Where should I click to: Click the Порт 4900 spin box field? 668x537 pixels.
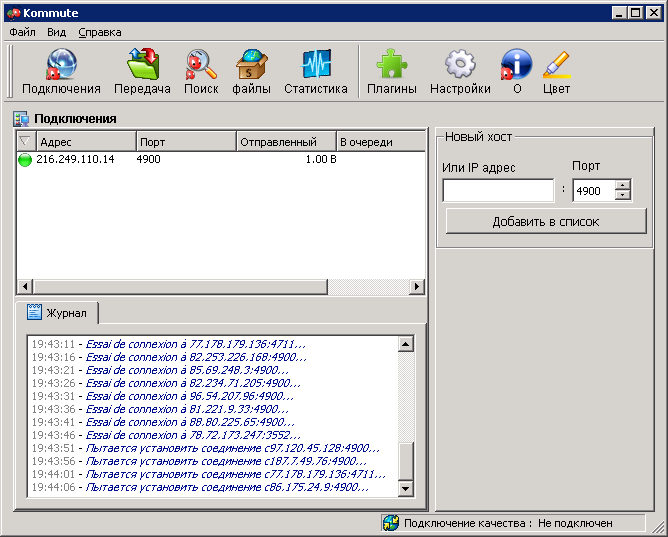point(593,190)
